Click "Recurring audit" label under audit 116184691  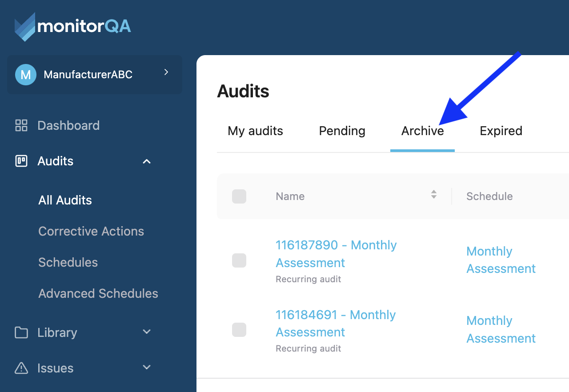[309, 348]
